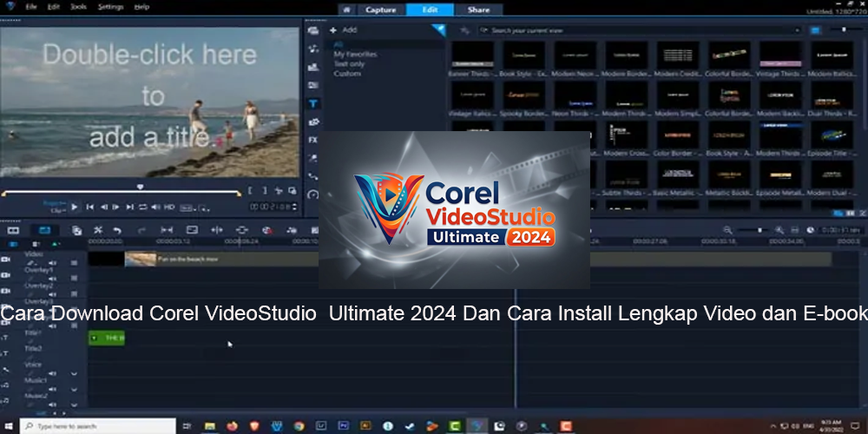Click the Home icon beside Capture tab
This screenshot has width=868, height=434.
pos(346,10)
